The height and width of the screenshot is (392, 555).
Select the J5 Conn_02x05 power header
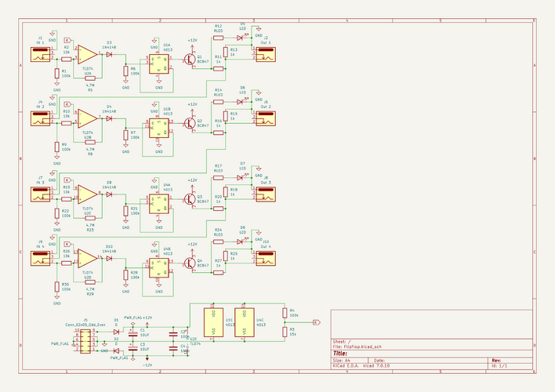pyautogui.click(x=85, y=341)
